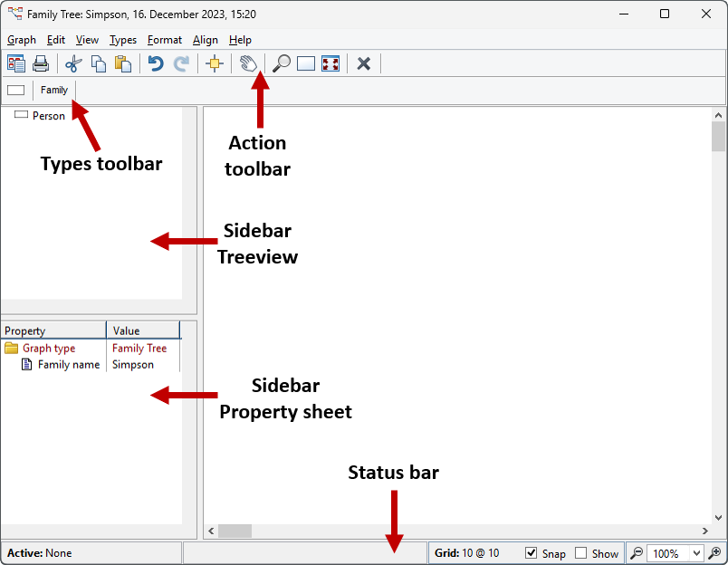Check the Show grid checkbox
This screenshot has height=565, width=728.
coord(580,553)
